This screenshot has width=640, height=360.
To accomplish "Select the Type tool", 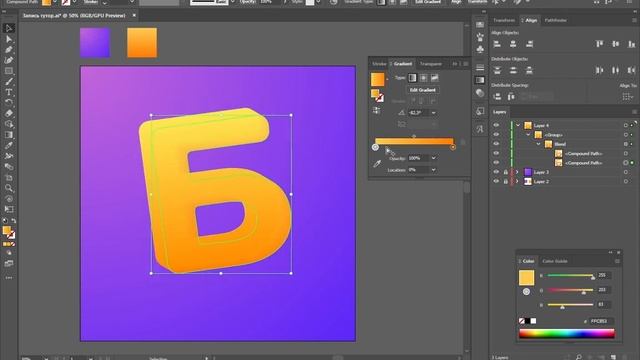I will tap(9, 92).
